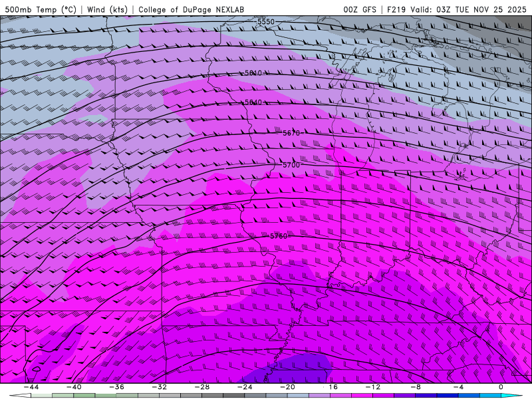Image resolution: width=532 pixels, height=399 pixels.
Task: Click the -12 colorbar tick label
Action: (373, 387)
